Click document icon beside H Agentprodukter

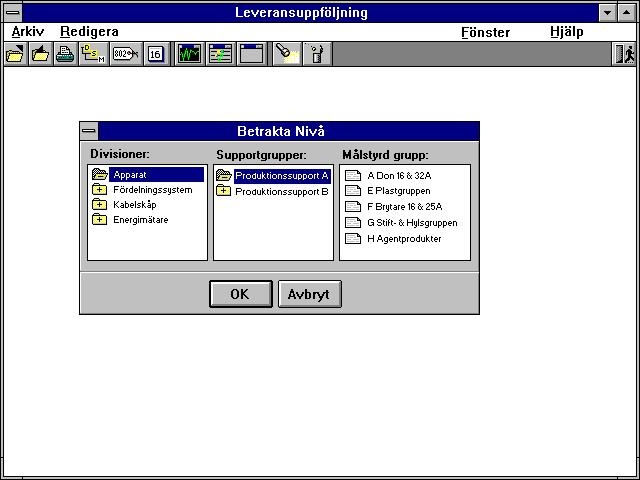pyautogui.click(x=353, y=239)
